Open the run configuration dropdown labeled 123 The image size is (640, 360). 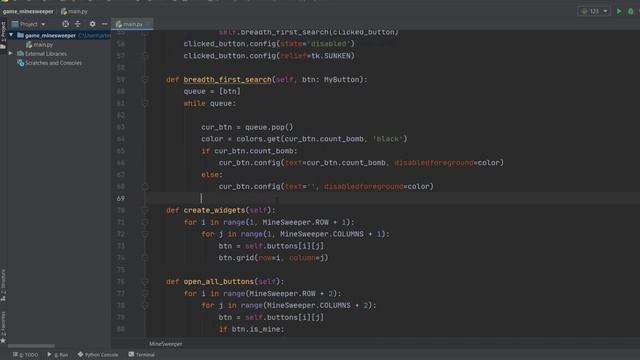pyautogui.click(x=594, y=11)
